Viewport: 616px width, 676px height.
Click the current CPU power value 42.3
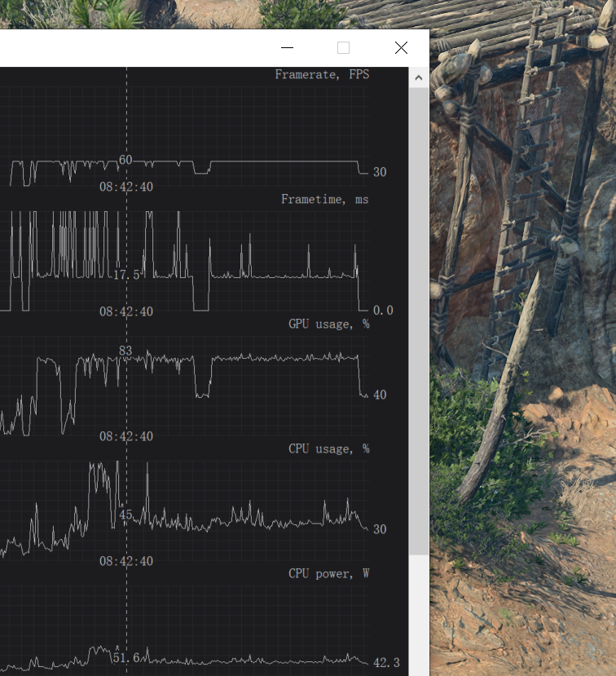(385, 663)
